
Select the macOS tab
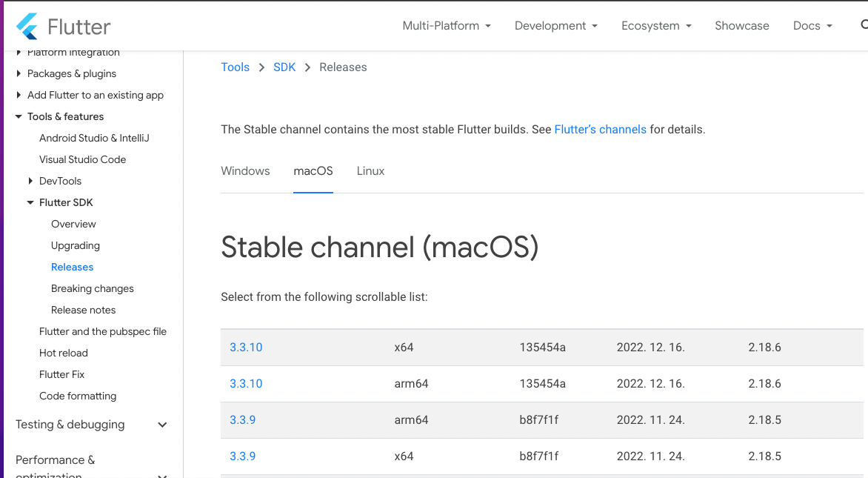tap(313, 171)
